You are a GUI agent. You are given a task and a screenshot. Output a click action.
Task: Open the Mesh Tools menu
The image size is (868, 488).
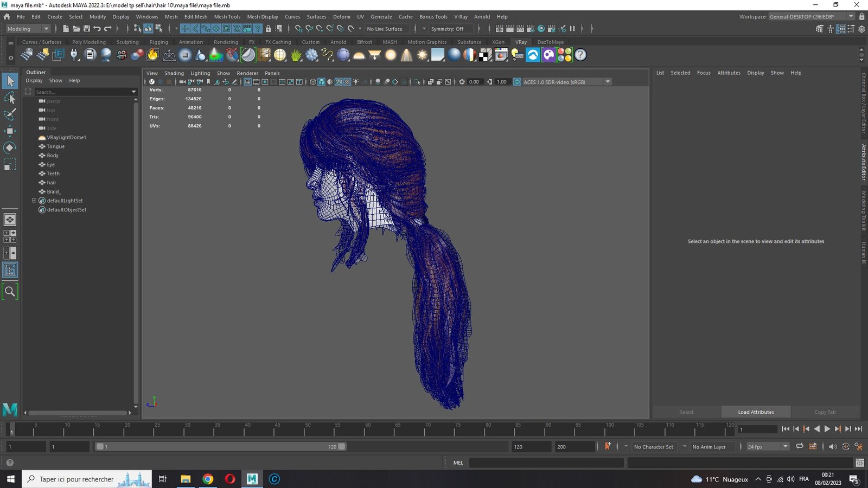(227, 17)
